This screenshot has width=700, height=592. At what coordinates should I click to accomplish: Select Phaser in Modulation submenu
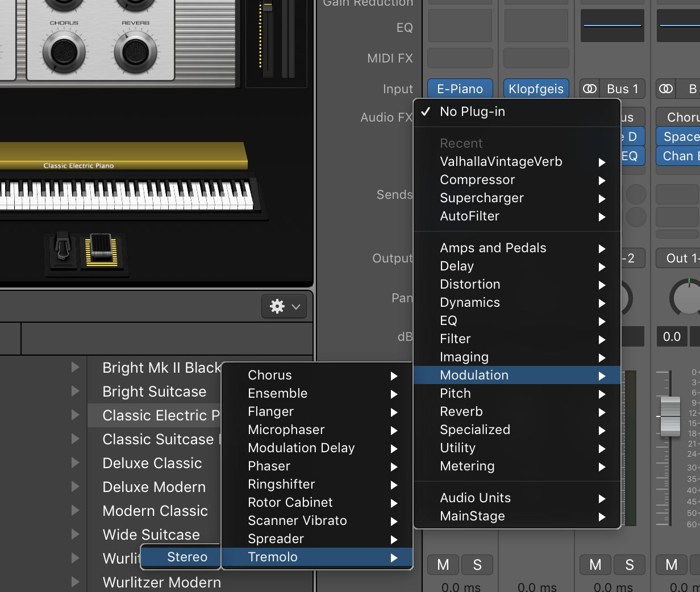tap(316, 466)
